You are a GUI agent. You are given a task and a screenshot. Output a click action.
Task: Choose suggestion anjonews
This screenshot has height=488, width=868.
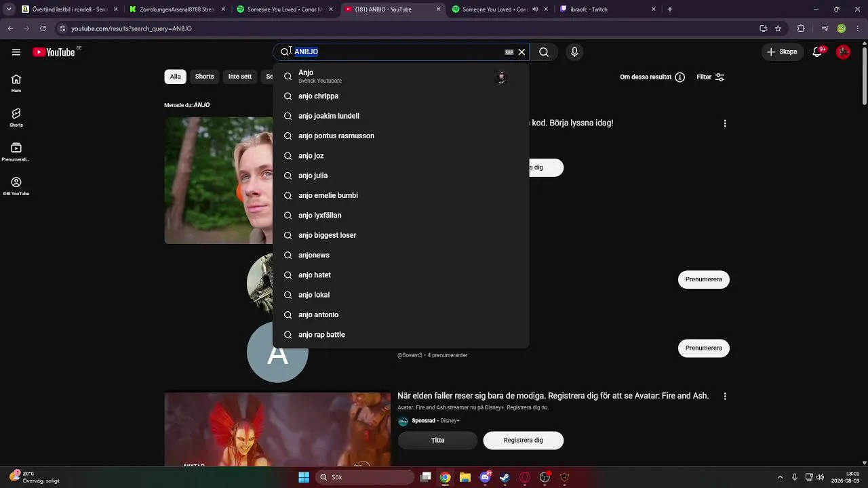[x=400, y=255]
